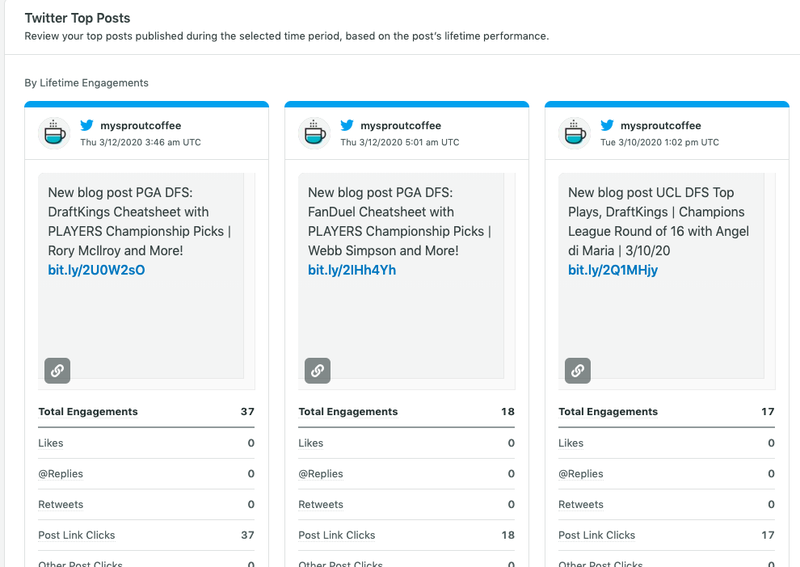Click the By Lifetime Engagements label
Screen dimensions: 800x567
(87, 83)
